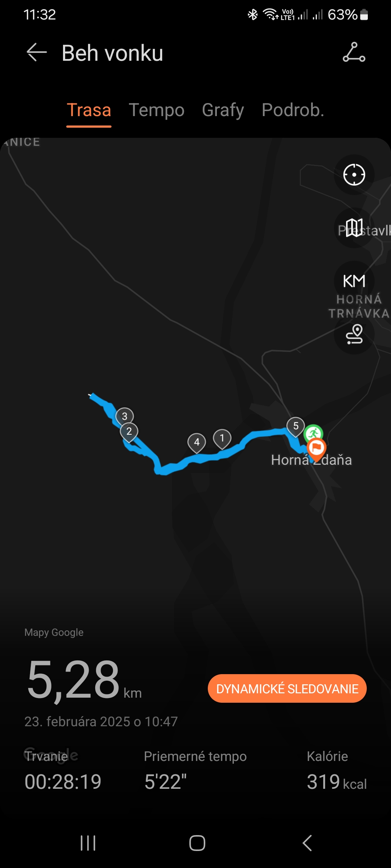
Task: Open the route pin waypoint icon
Action: coord(354,334)
